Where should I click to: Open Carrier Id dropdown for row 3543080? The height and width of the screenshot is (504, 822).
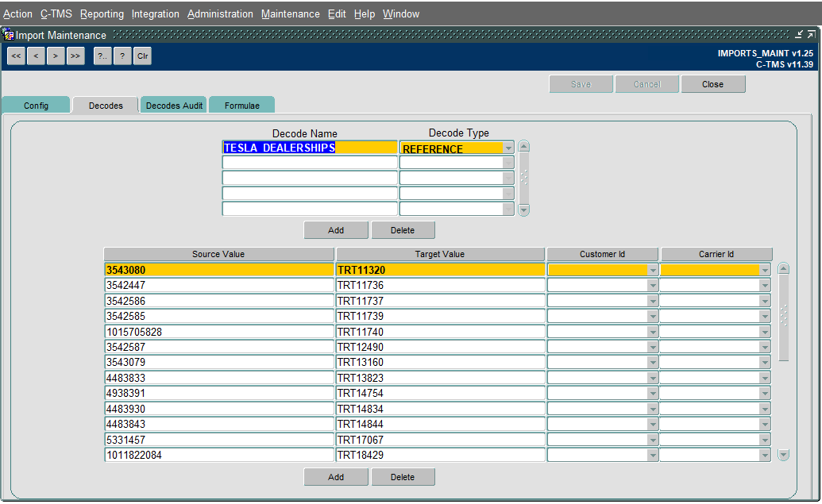click(x=765, y=271)
